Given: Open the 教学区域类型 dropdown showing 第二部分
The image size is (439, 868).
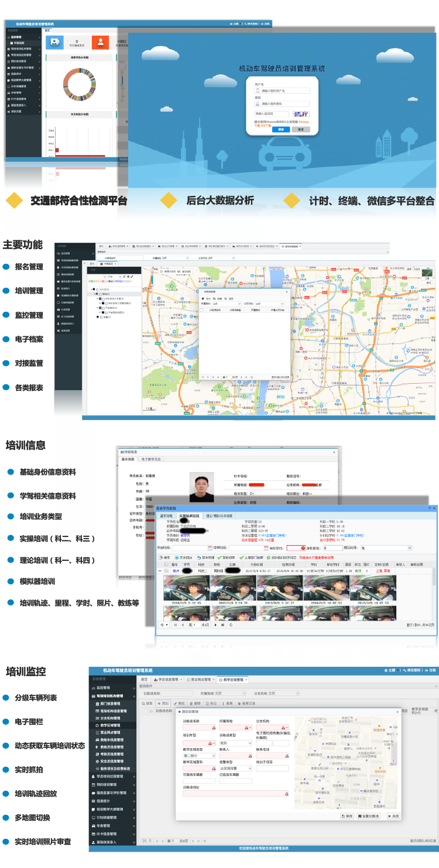Looking at the screenshot, I should coord(199,756).
